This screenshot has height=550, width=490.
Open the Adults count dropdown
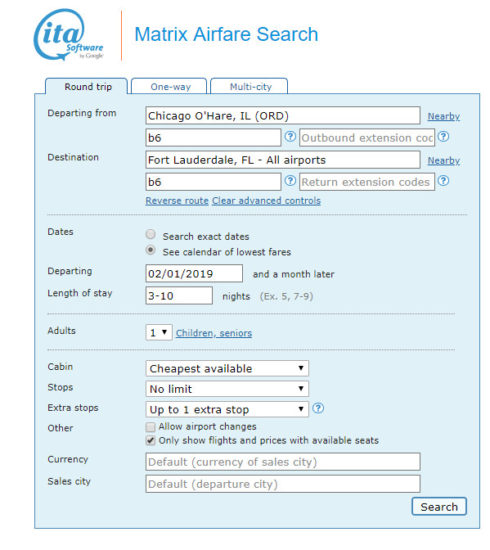point(159,333)
